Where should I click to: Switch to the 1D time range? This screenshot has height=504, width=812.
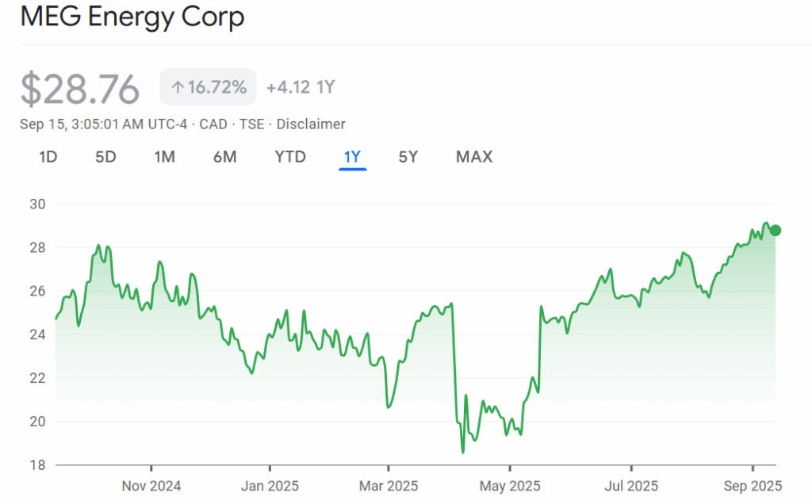[48, 157]
